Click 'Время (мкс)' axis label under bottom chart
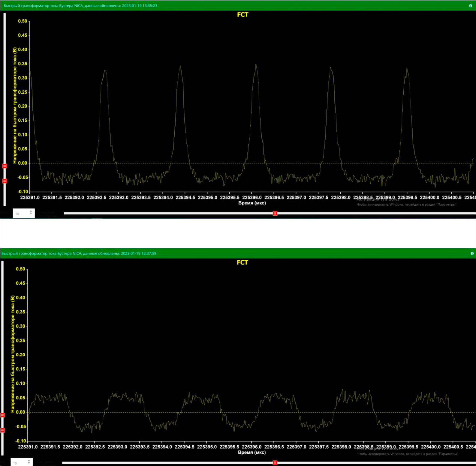Viewport: 476px width, 466px height. coord(252,452)
